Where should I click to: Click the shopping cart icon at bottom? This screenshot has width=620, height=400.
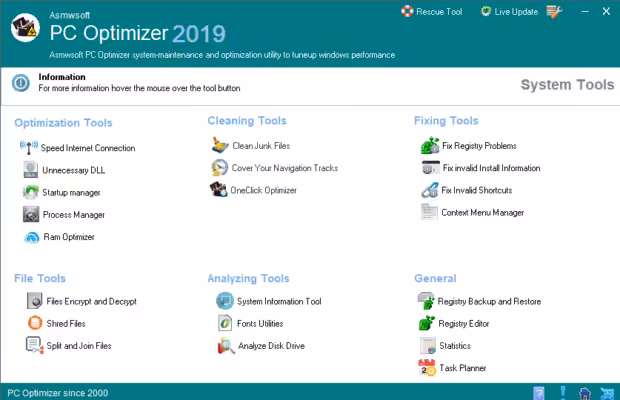607,392
